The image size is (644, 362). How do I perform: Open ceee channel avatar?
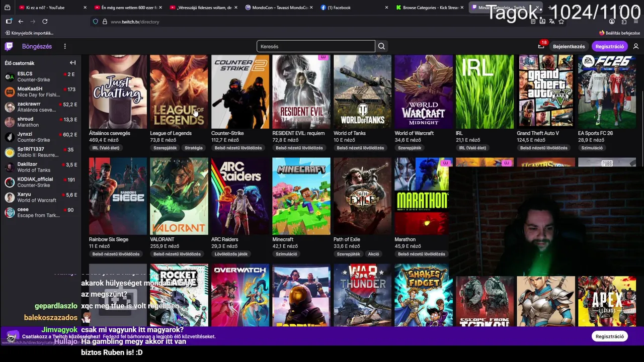click(x=10, y=213)
